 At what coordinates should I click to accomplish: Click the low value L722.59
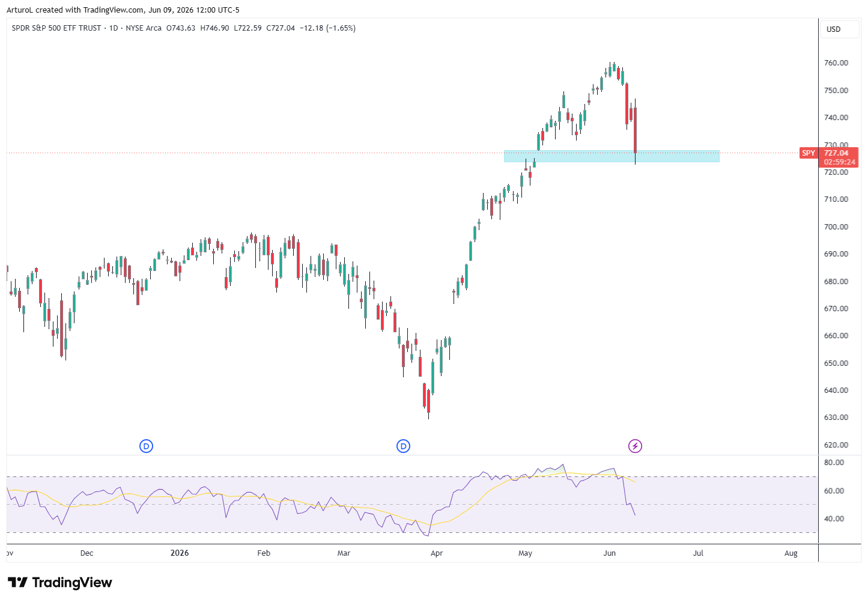click(247, 28)
